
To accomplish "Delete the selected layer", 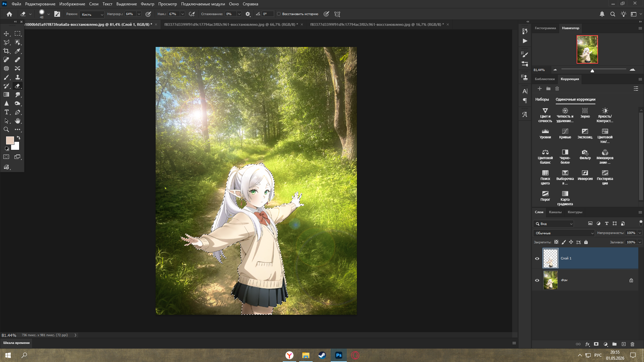I will (x=633, y=344).
